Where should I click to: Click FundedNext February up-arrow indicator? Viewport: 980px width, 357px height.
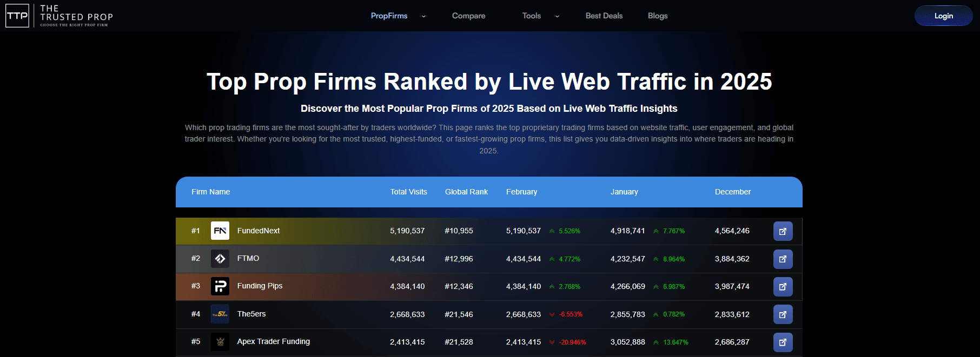tap(552, 231)
